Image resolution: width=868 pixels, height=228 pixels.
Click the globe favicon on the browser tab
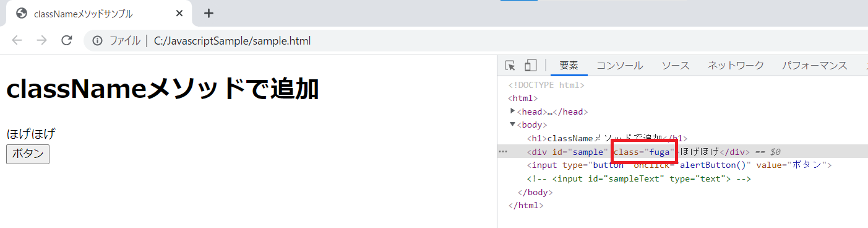click(x=22, y=13)
